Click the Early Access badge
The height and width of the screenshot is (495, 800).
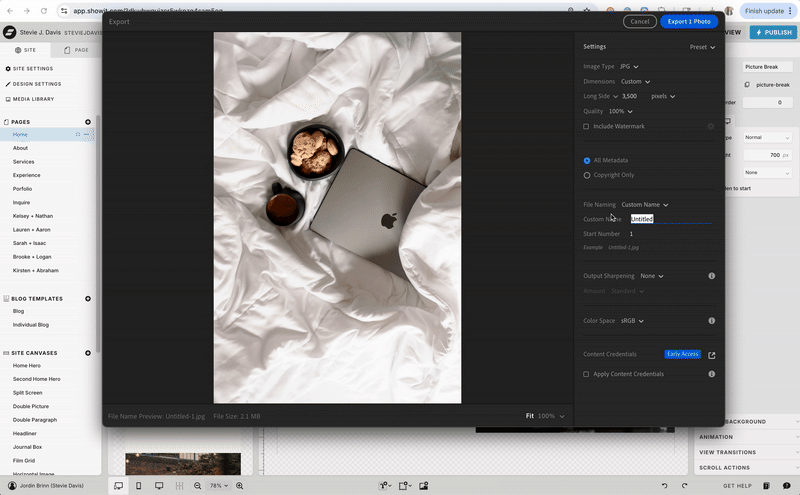pos(683,354)
